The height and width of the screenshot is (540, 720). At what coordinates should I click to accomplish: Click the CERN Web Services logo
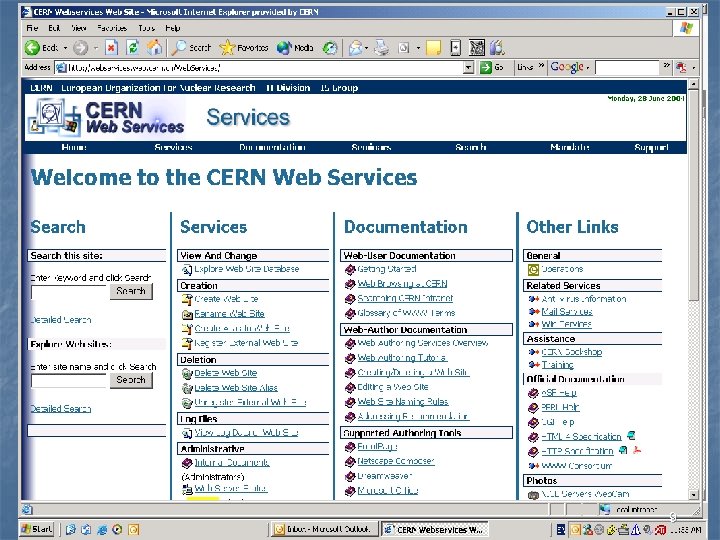pos(107,118)
